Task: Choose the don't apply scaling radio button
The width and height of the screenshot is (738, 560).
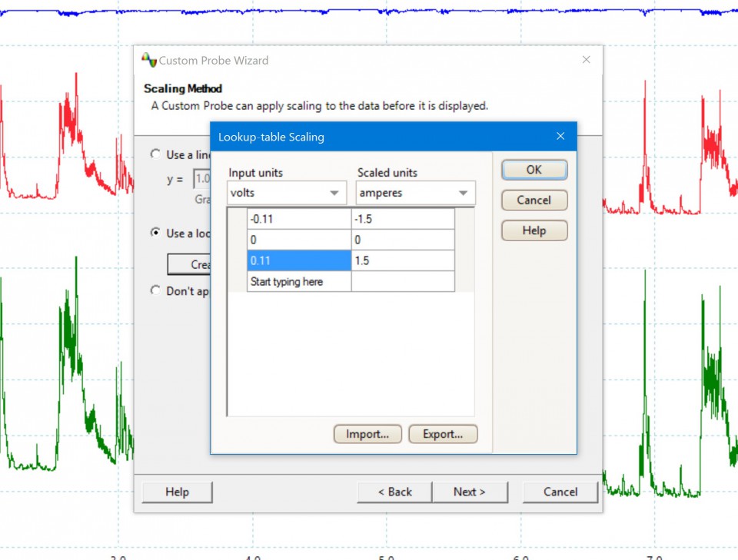Action: [x=156, y=291]
